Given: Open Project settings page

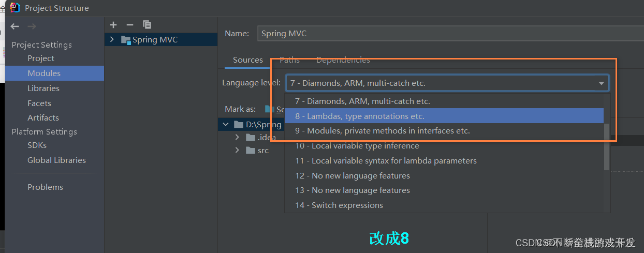Looking at the screenshot, I should click(x=41, y=58).
